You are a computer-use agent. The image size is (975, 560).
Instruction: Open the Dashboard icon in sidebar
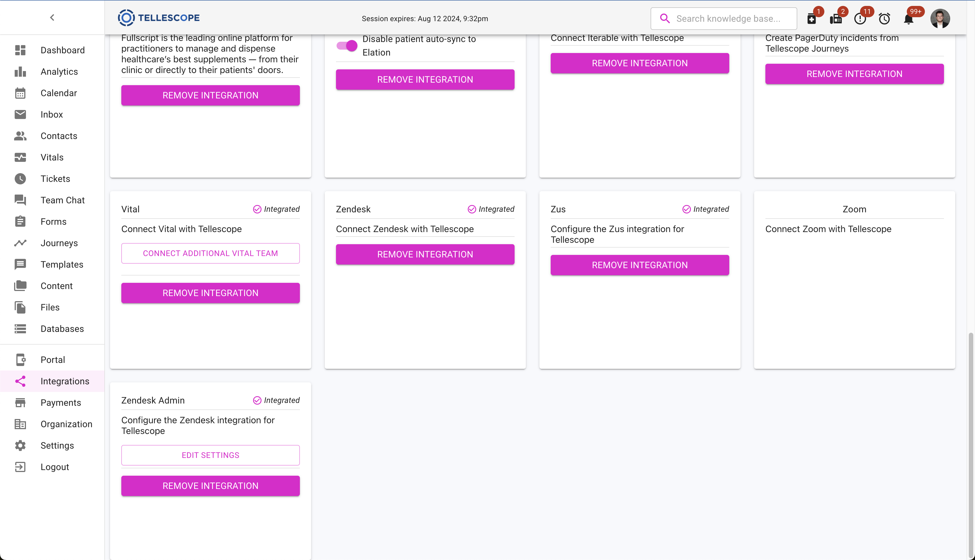coord(20,50)
